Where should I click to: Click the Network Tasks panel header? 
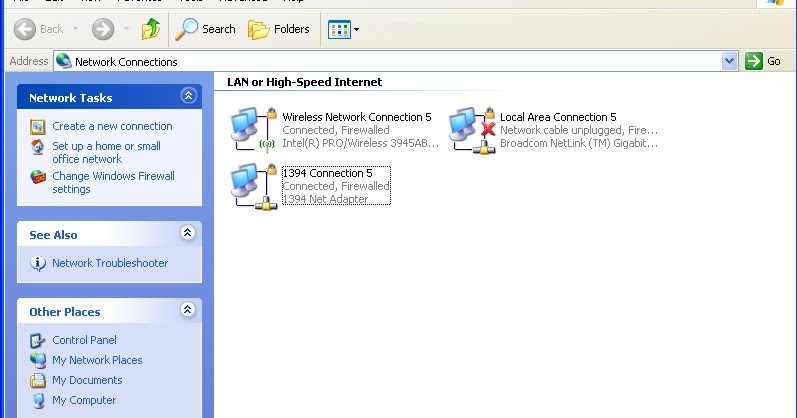(109, 97)
